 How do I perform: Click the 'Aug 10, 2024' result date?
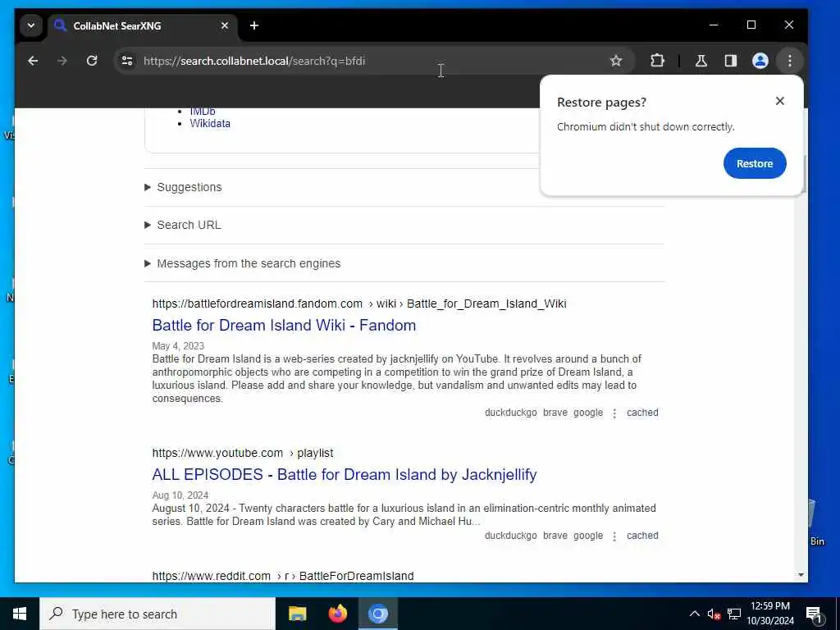click(x=180, y=495)
